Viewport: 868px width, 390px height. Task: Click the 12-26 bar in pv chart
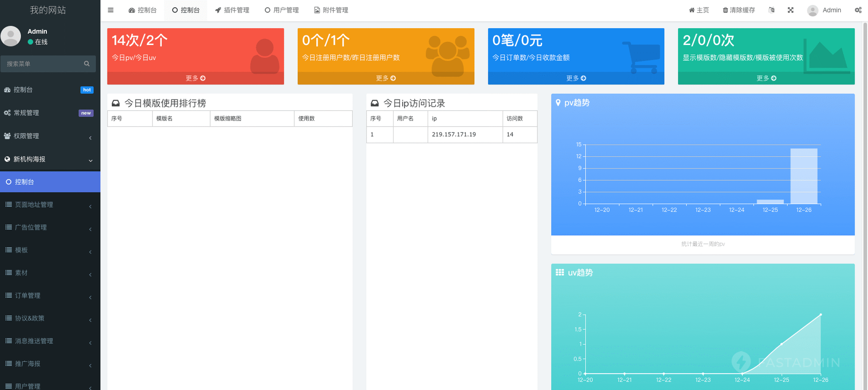coord(803,176)
